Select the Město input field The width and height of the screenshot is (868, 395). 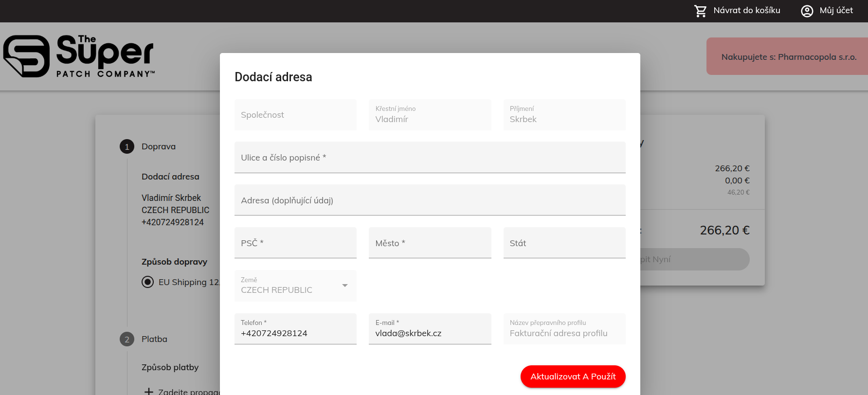click(430, 243)
